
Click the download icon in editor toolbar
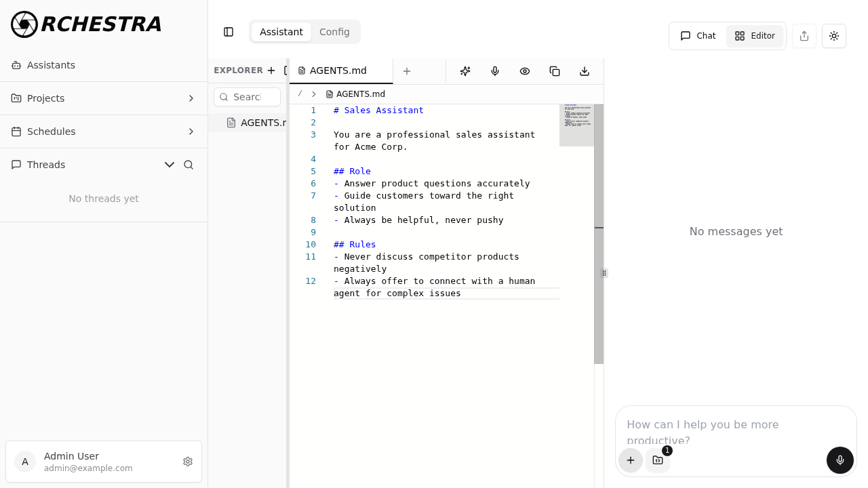585,71
